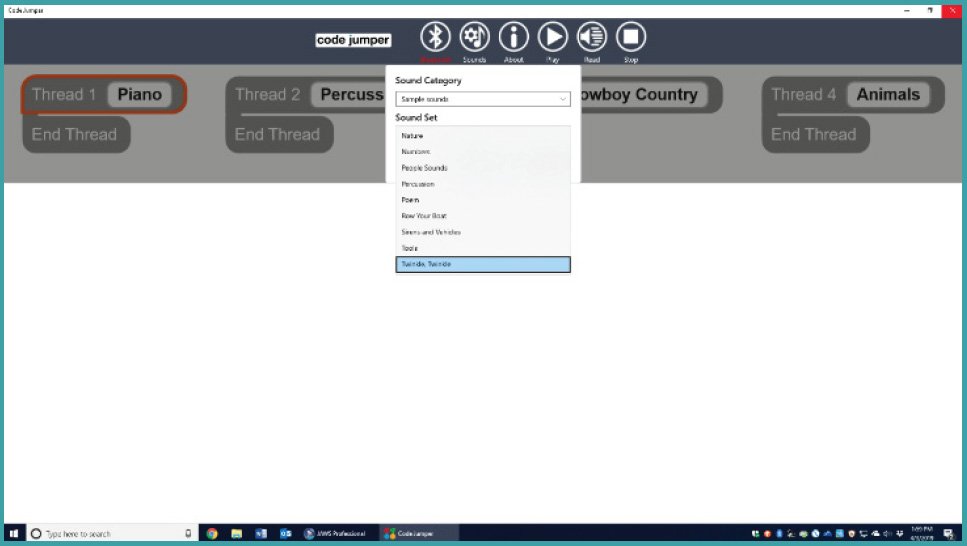Select highlighted Twinkle, Twinkle entry

(x=483, y=264)
